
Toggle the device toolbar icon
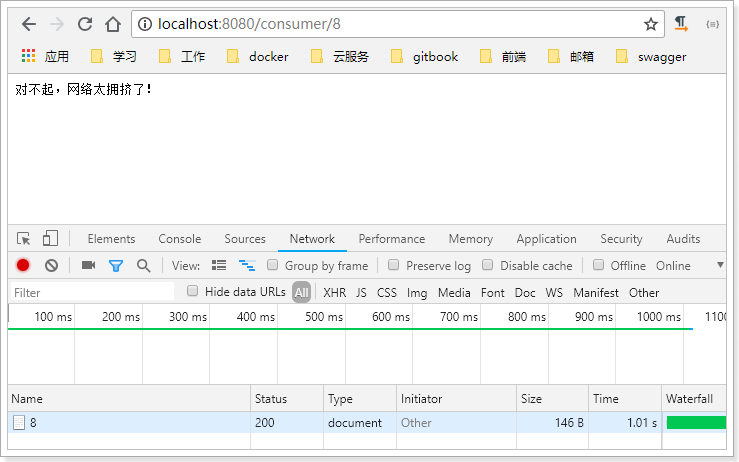[x=50, y=239]
